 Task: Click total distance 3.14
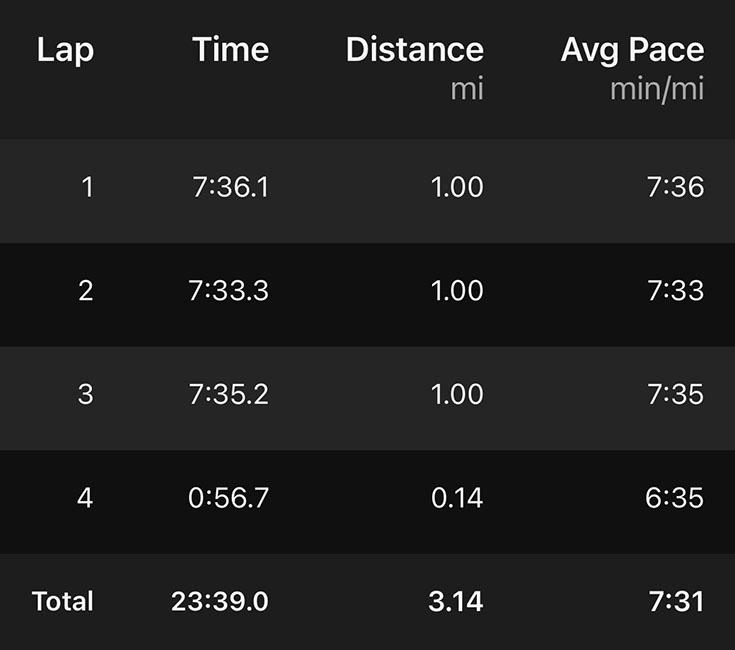[x=454, y=601]
